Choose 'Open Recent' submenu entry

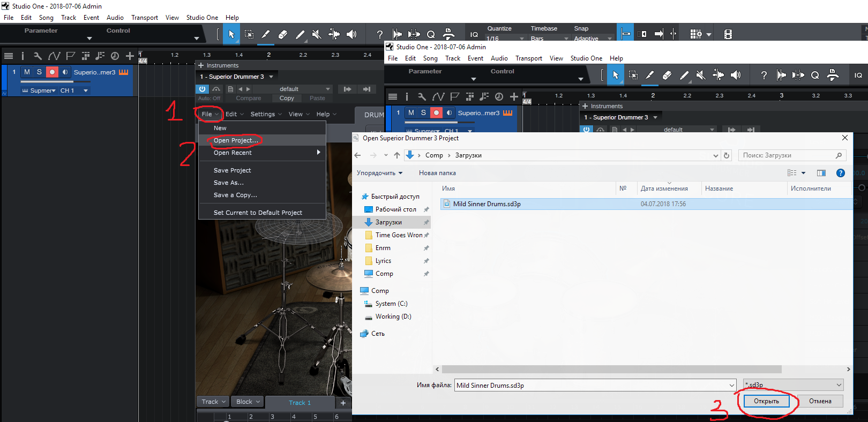click(262, 153)
